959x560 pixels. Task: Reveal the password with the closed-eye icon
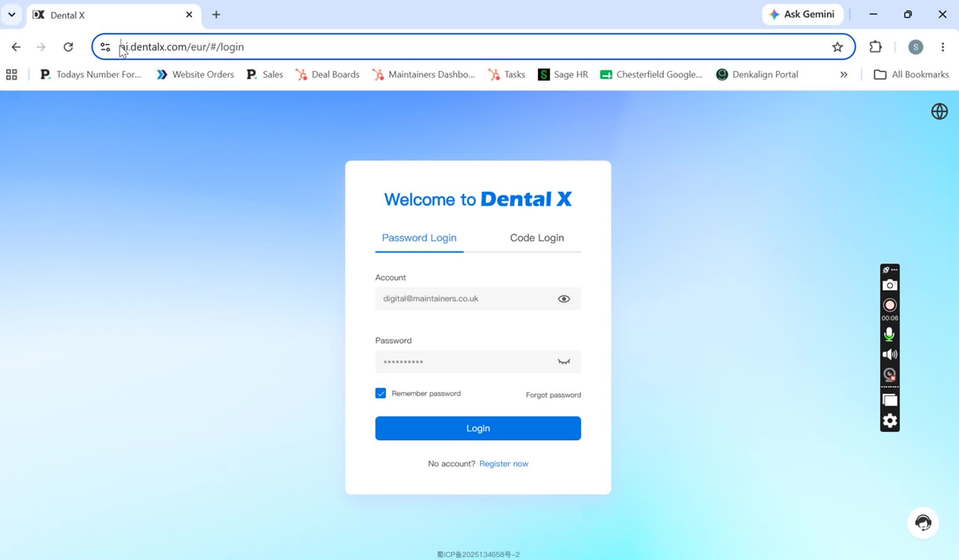(x=564, y=362)
